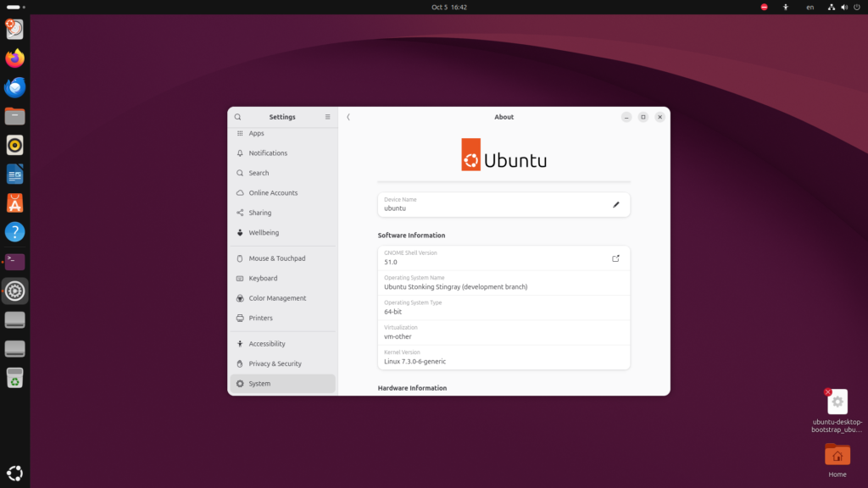Open Help from the dock
The image size is (868, 488).
15,232
